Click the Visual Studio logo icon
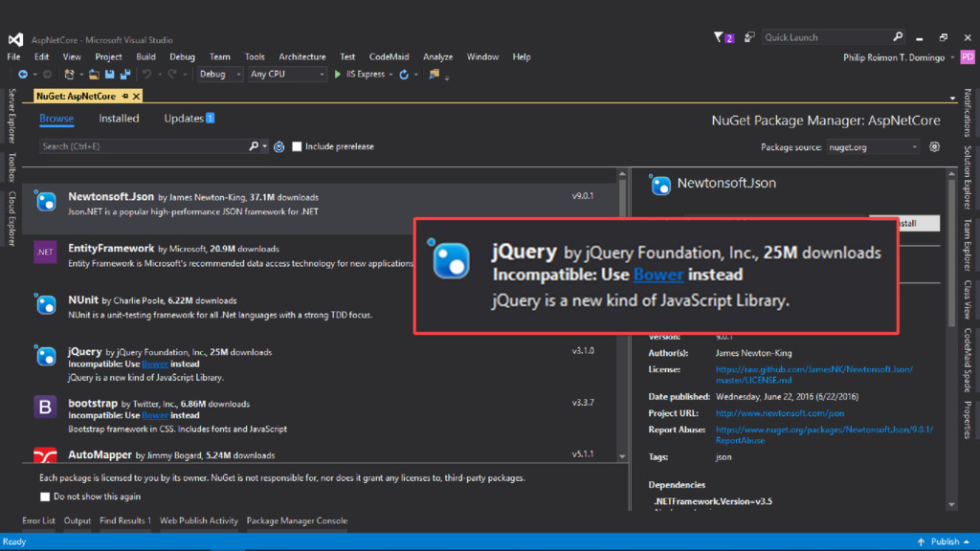The height and width of the screenshot is (551, 980). point(15,40)
